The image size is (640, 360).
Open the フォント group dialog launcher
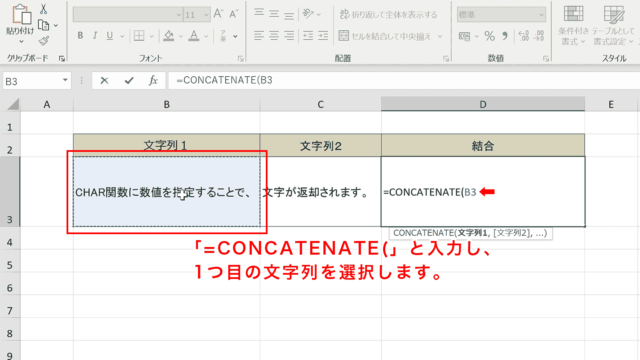tap(240, 59)
